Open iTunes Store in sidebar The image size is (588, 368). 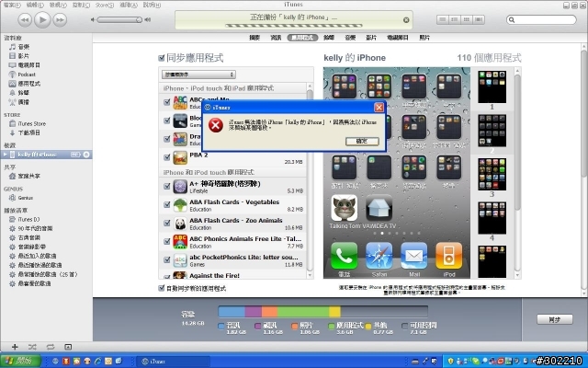click(x=32, y=123)
